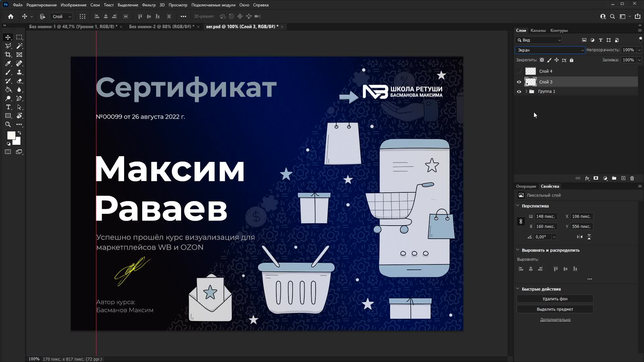Select the Eyedropper tool
This screenshot has width=644, height=362.
tap(8, 63)
